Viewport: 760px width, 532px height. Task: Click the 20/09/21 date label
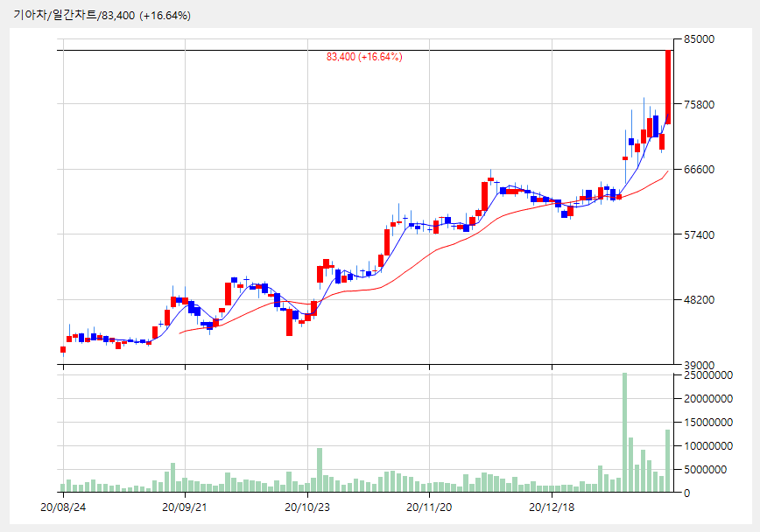tap(185, 507)
